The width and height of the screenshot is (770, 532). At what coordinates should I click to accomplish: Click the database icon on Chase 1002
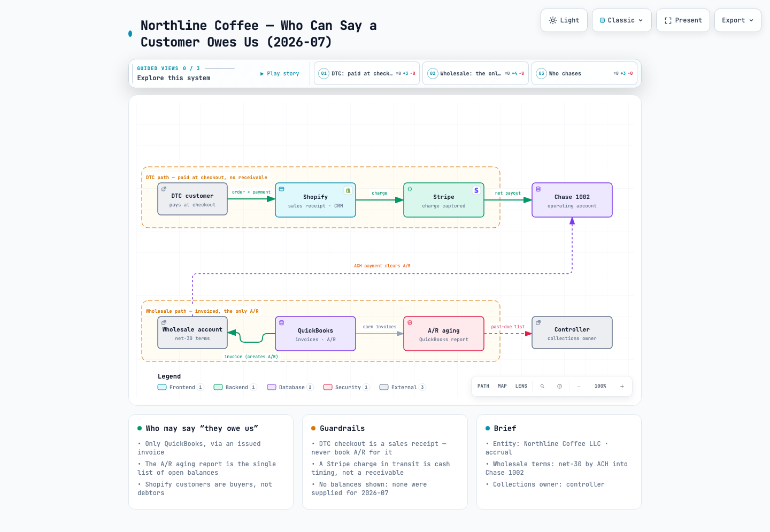(x=538, y=189)
